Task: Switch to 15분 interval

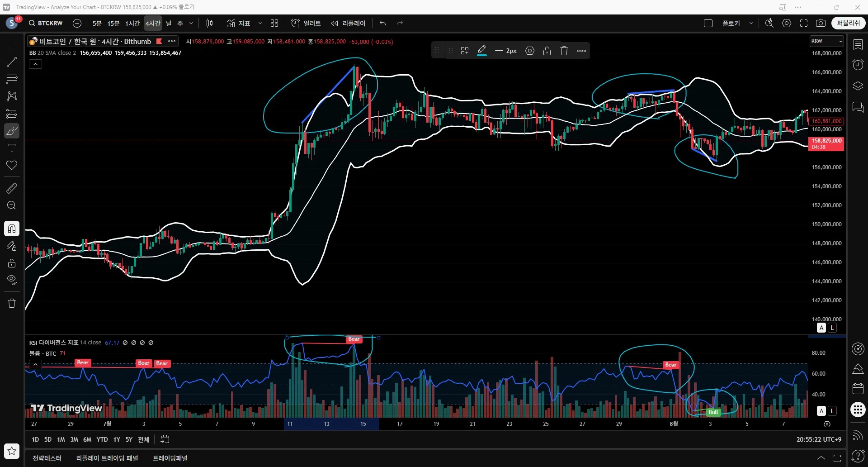Action: tap(113, 23)
